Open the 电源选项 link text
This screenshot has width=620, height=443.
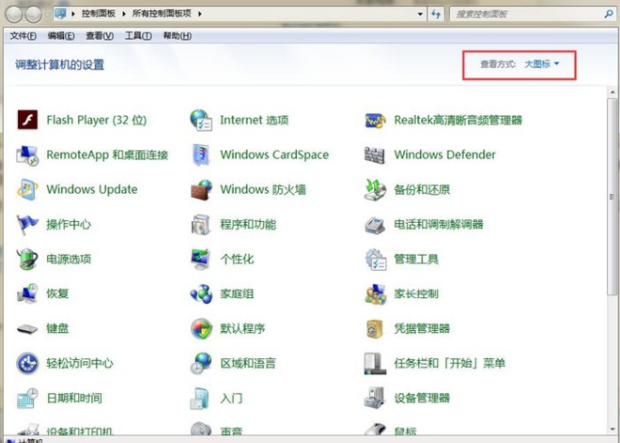coord(69,259)
